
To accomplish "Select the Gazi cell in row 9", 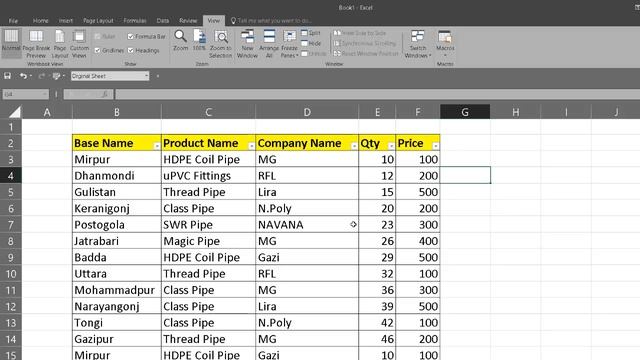I will pyautogui.click(x=307, y=257).
